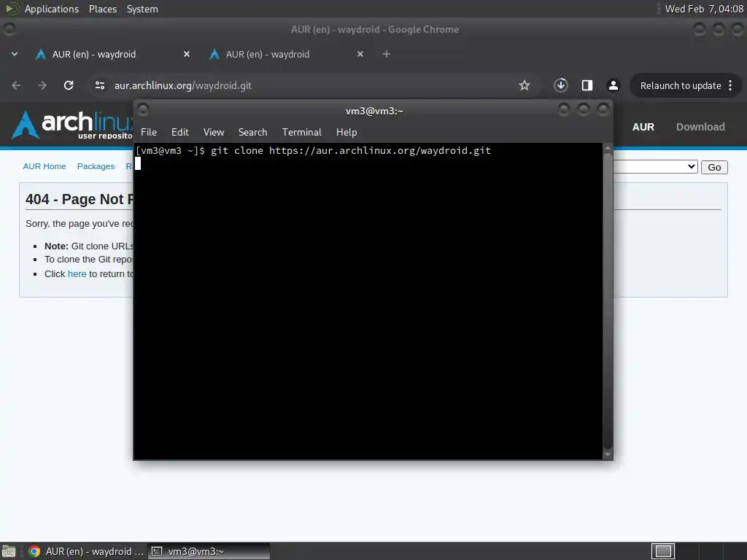Open AUR link in Arch navigation bar

click(x=643, y=127)
